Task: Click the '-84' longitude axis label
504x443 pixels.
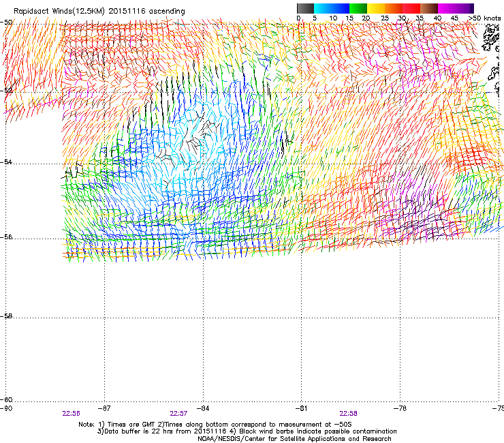Action: point(202,408)
